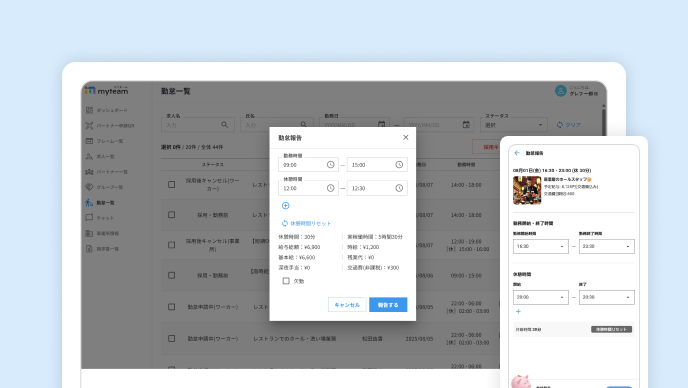Image resolution: width=688 pixels, height=388 pixels.
Task: Click キャンセル button in the dialog
Action: 347,305
